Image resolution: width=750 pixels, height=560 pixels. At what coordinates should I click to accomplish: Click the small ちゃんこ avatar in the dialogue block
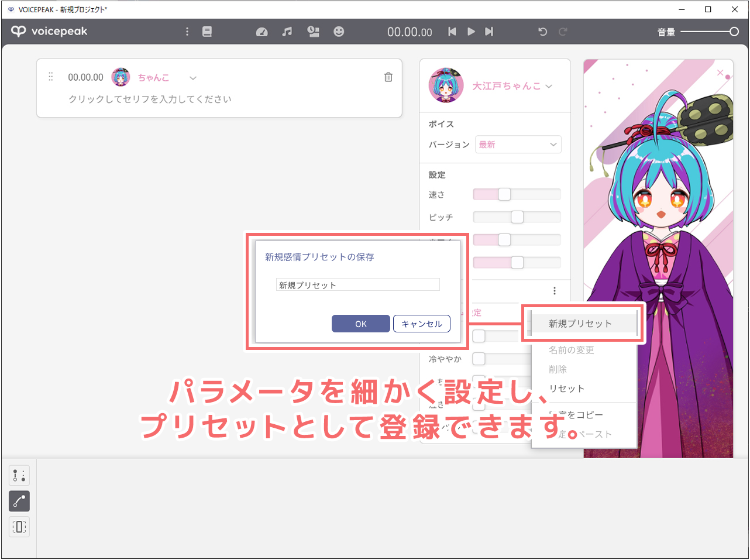click(x=121, y=77)
